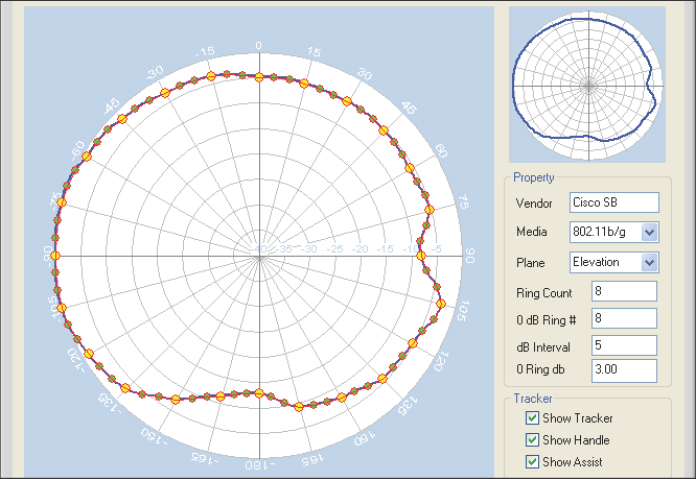Focus the dB Interval text box
The height and width of the screenshot is (479, 696).
click(x=624, y=345)
